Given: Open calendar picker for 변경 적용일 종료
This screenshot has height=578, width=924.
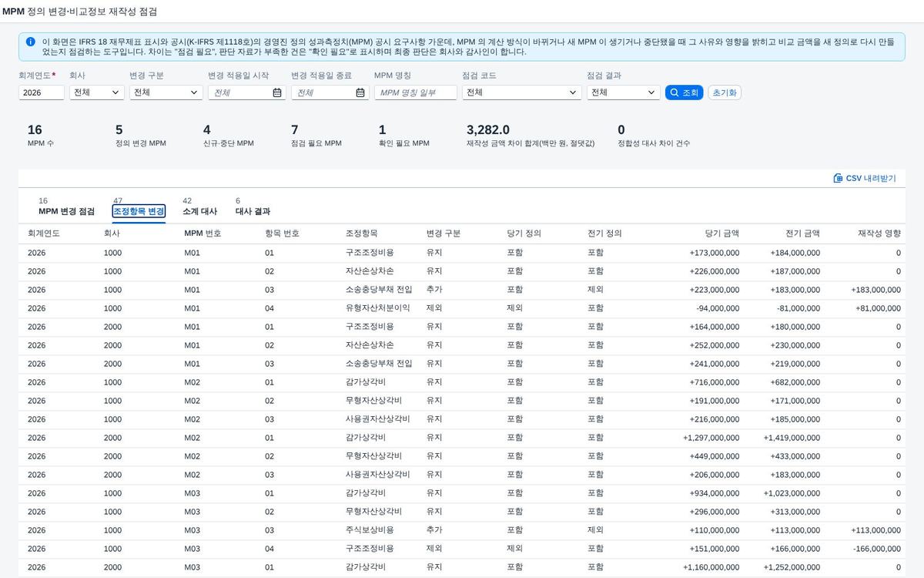Looking at the screenshot, I should point(360,92).
